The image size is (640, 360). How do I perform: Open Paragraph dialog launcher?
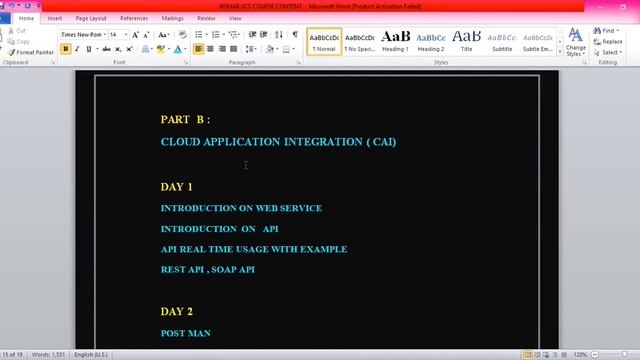[x=298, y=63]
